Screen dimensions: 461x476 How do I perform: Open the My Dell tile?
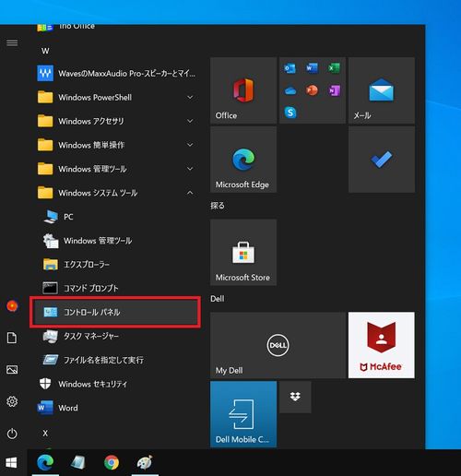278,345
